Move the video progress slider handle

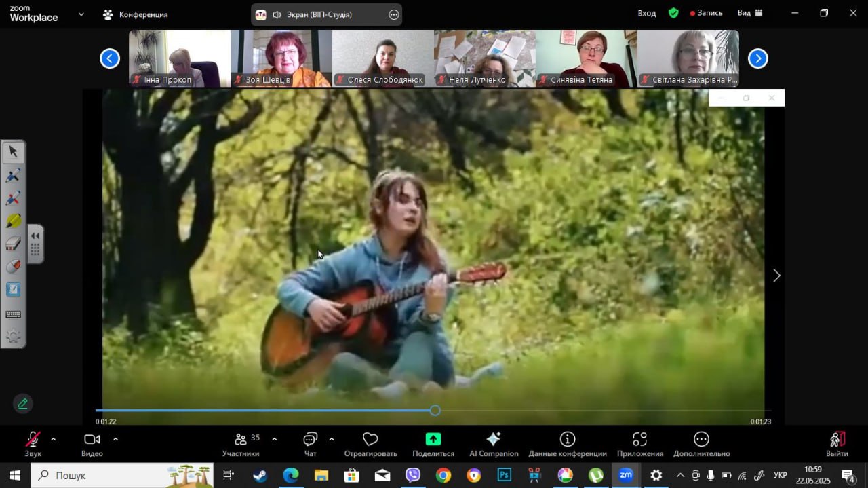coord(435,410)
